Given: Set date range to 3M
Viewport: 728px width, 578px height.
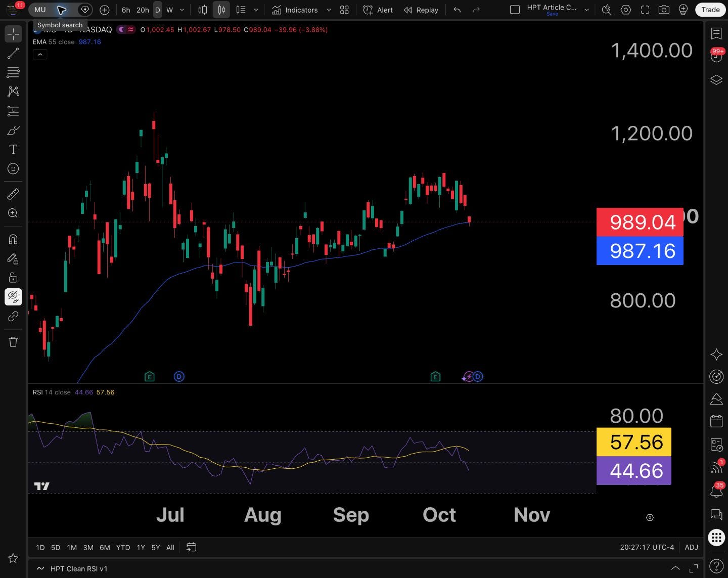Looking at the screenshot, I should coord(88,547).
